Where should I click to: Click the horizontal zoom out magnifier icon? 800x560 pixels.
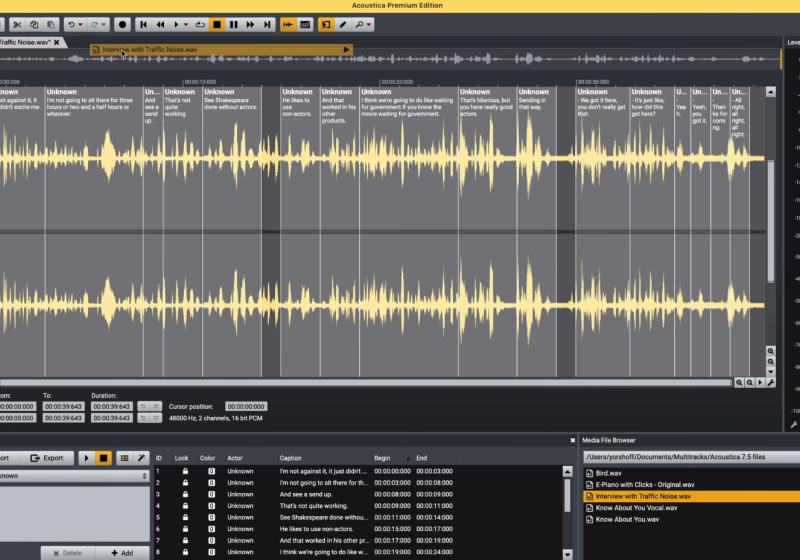click(749, 383)
